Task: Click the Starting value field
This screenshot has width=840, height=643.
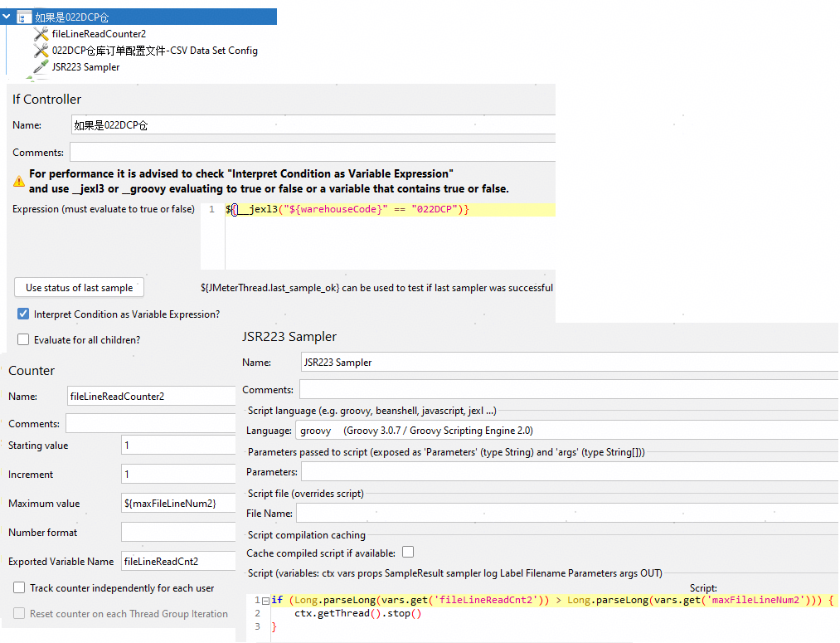Action: point(178,446)
